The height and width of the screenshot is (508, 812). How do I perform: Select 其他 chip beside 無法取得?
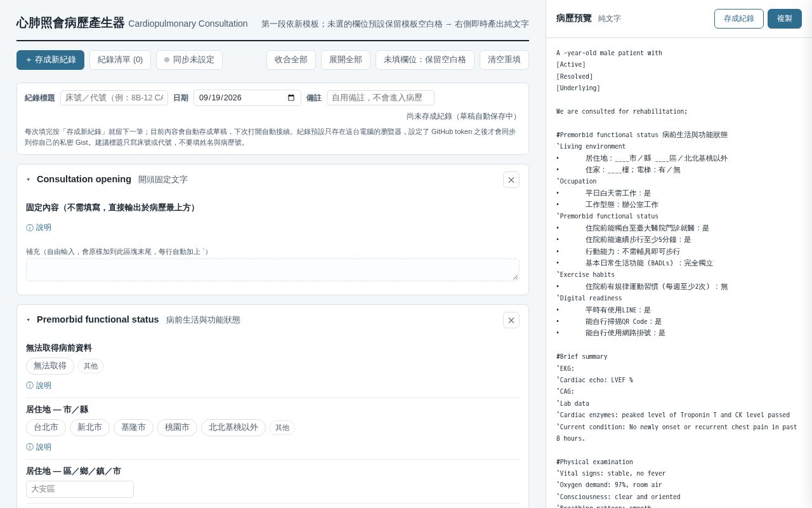click(91, 366)
